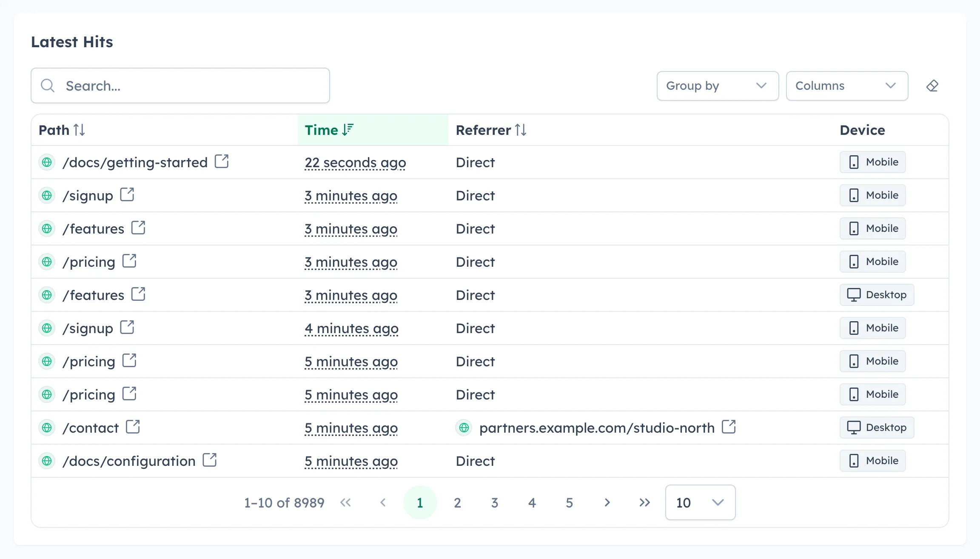The width and height of the screenshot is (980, 559).
Task: Click in the Search input field
Action: (180, 86)
